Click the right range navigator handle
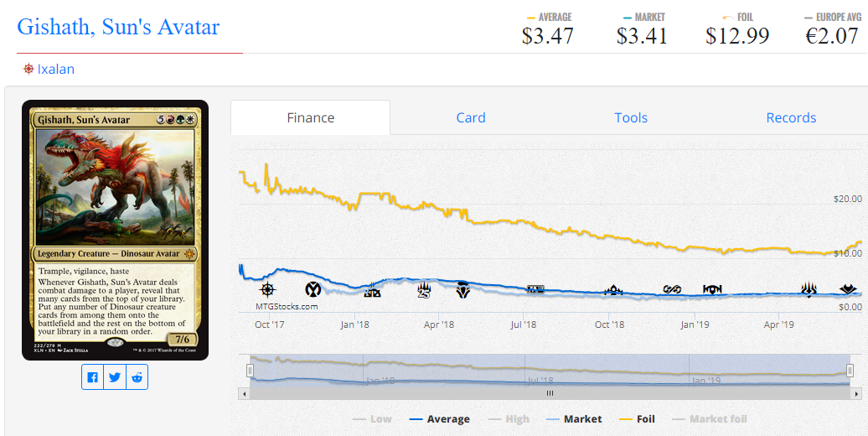868x436 pixels. coord(850,370)
